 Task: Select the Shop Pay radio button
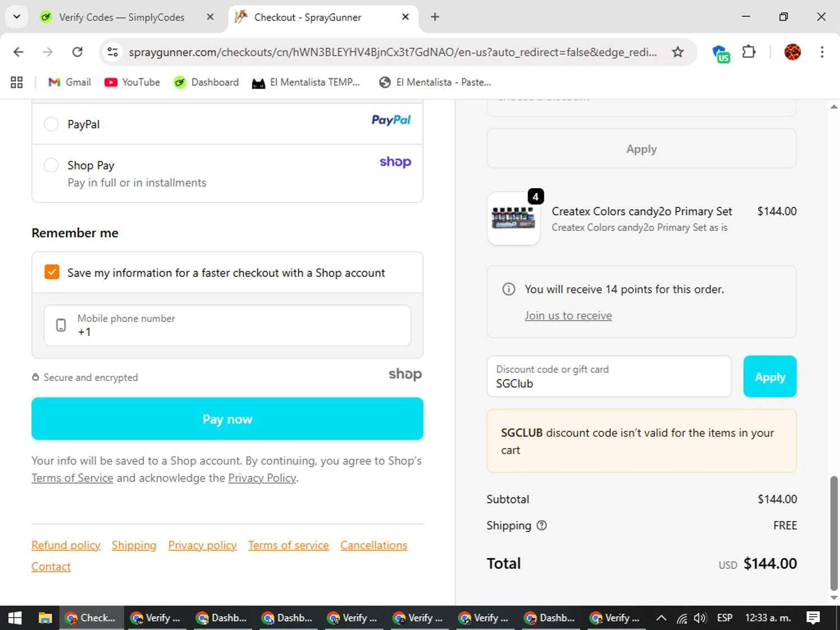click(51, 165)
